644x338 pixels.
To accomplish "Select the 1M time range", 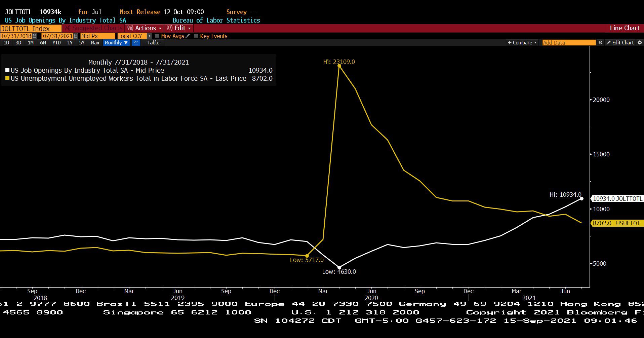I will pyautogui.click(x=31, y=43).
